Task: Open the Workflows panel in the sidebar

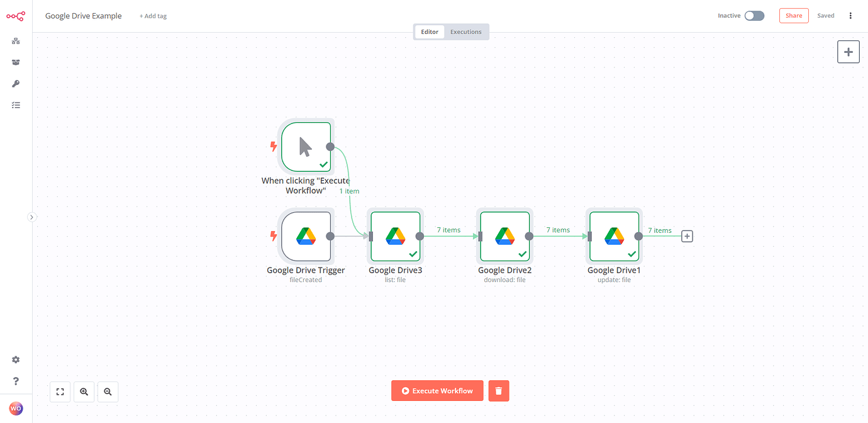Action: click(x=16, y=41)
